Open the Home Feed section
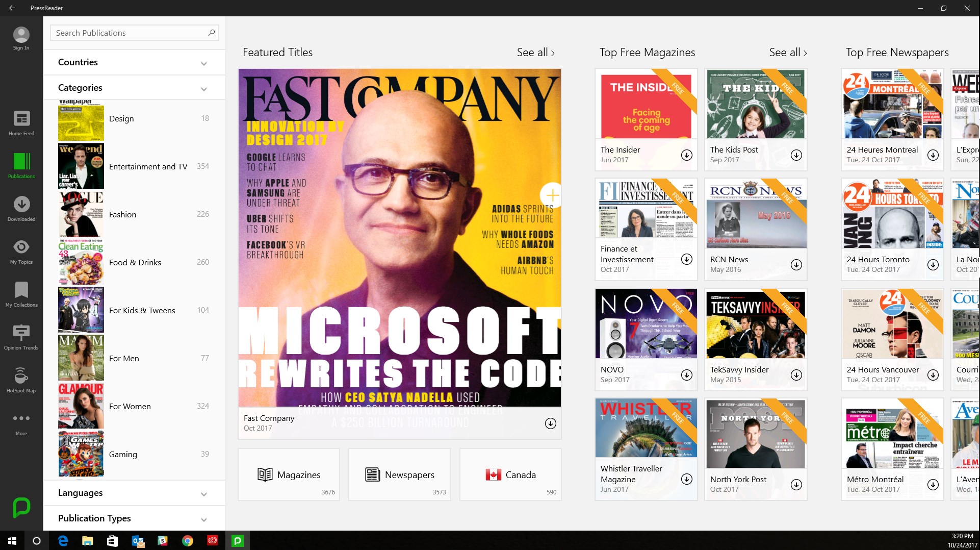Image resolution: width=980 pixels, height=550 pixels. click(21, 122)
